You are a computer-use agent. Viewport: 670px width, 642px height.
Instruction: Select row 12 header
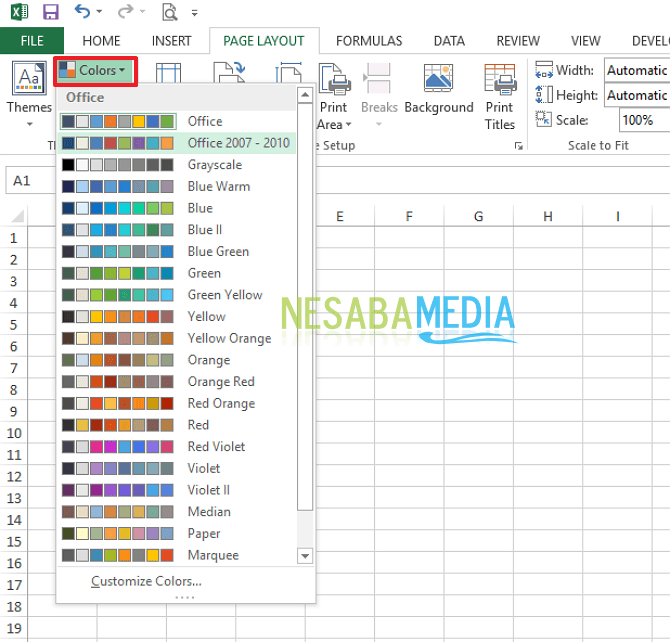[x=14, y=477]
